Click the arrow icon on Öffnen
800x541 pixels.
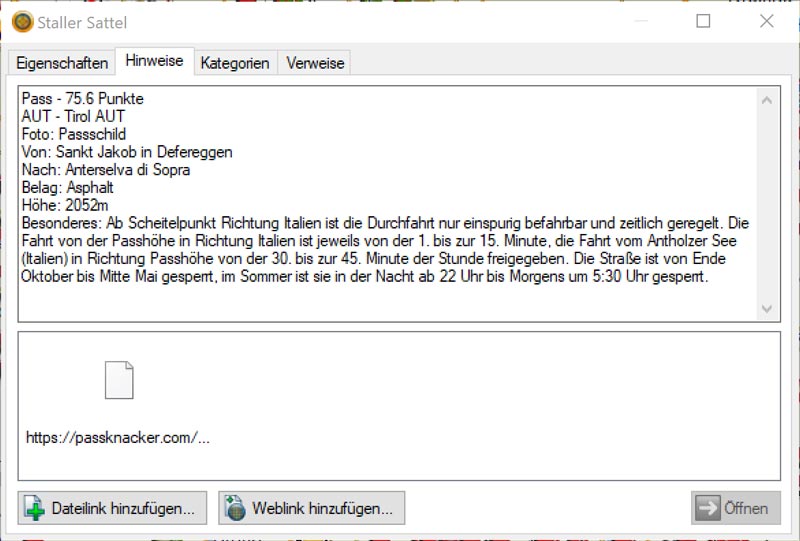[708, 508]
